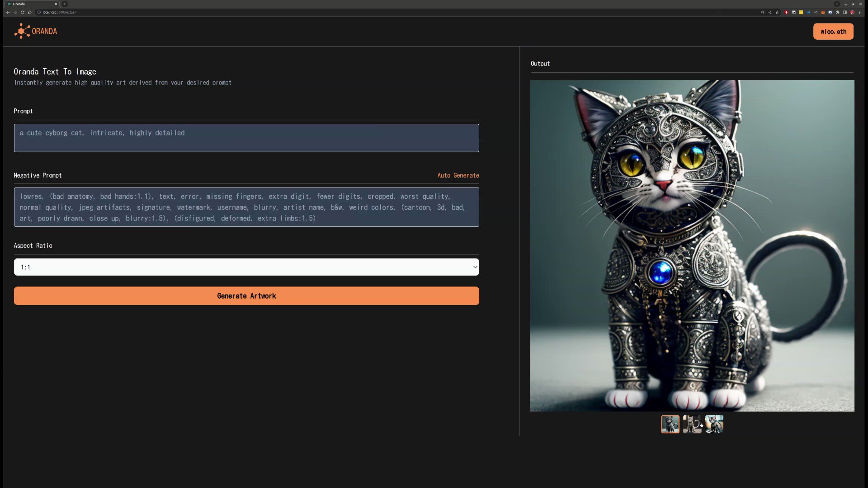The height and width of the screenshot is (488, 868).
Task: Open the gray key-shaped extension icon
Action: click(816, 12)
